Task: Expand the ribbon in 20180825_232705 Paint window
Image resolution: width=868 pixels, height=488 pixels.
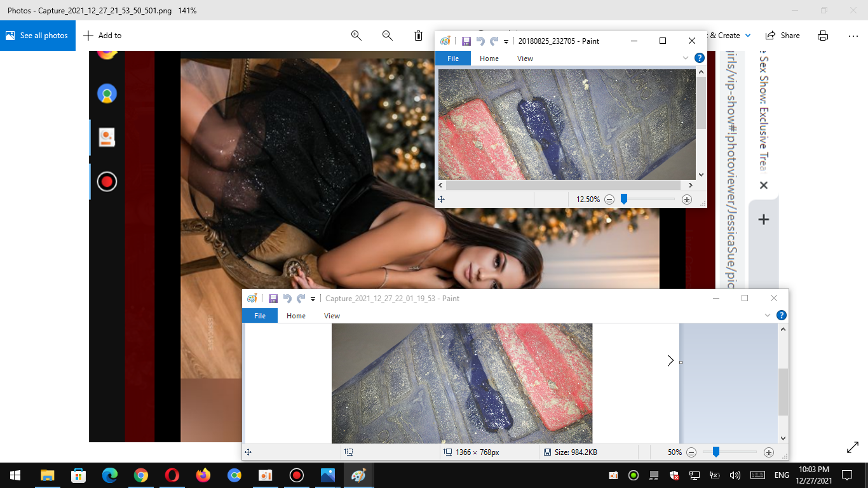Action: click(x=686, y=58)
